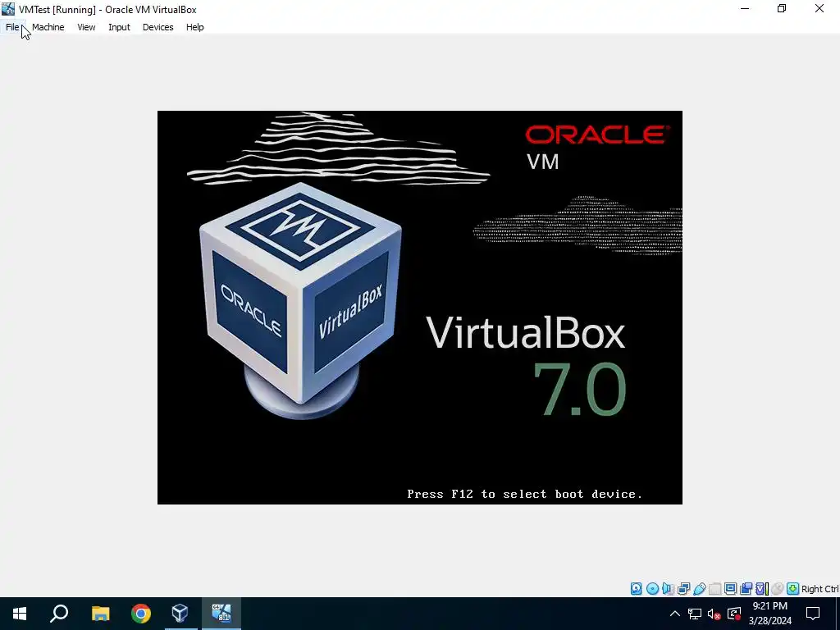Click the audio status icon

point(668,589)
